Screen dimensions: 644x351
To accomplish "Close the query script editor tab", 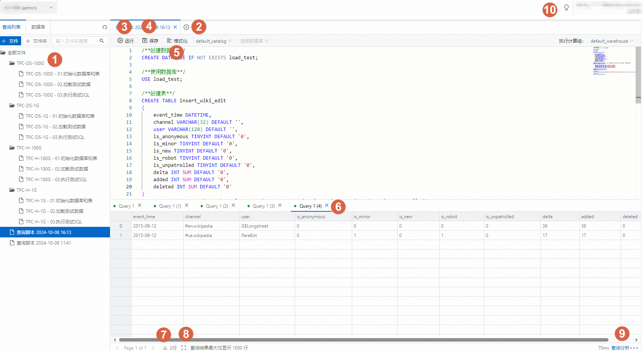I will 175,27.
